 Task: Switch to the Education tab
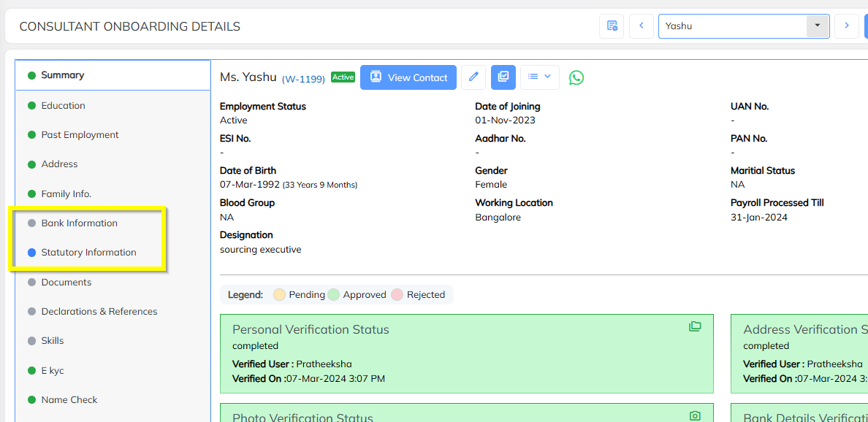point(63,106)
